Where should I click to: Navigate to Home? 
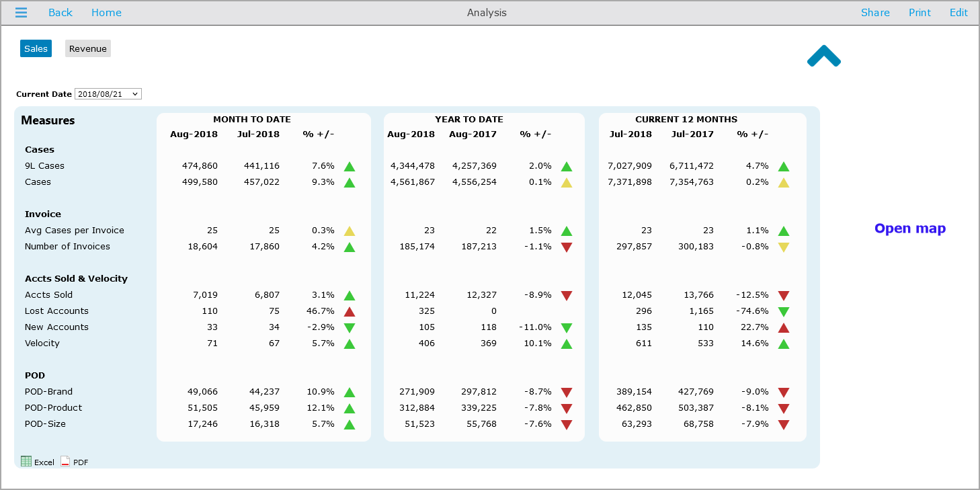106,13
